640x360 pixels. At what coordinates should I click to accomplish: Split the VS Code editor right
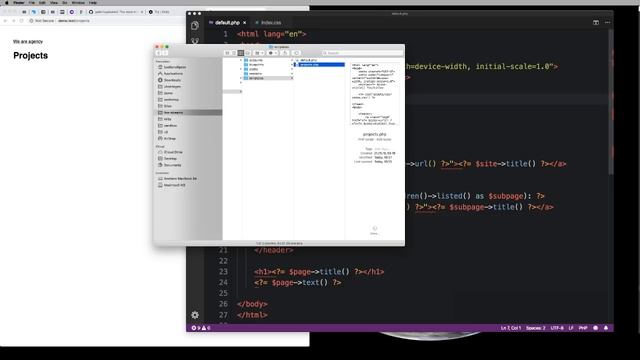(x=596, y=22)
